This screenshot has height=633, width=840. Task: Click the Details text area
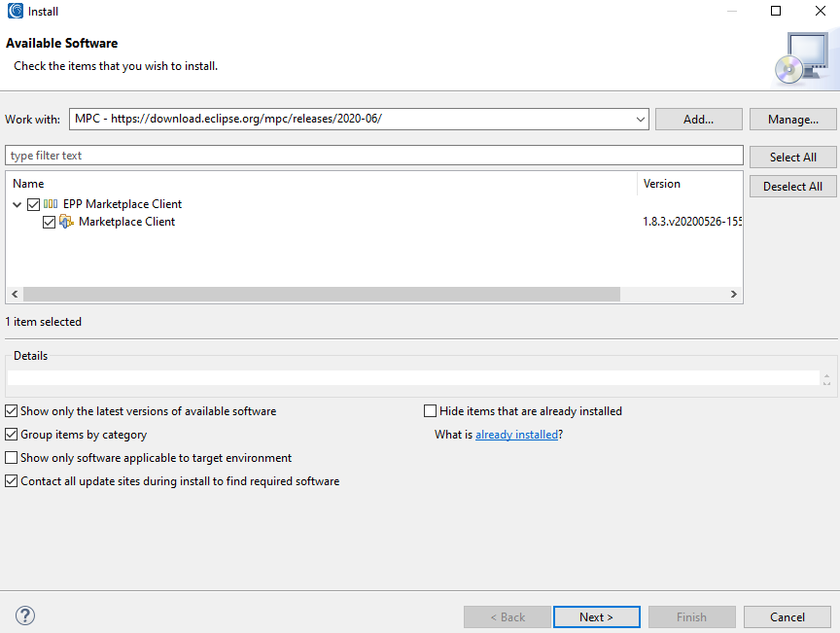pos(413,377)
